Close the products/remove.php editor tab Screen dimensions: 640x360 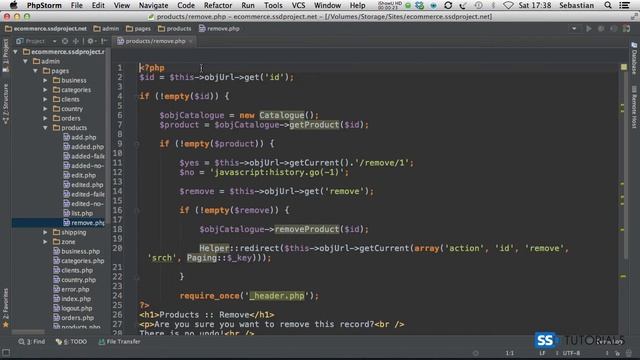[191, 41]
